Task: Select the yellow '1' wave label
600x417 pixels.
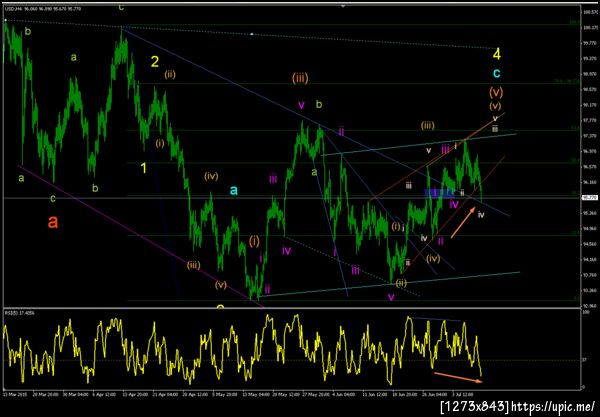Action: pyautogui.click(x=143, y=168)
